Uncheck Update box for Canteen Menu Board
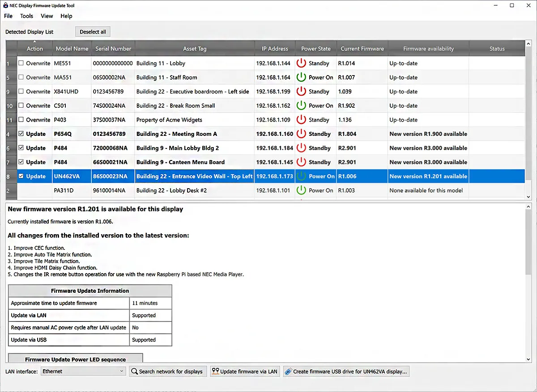 [x=21, y=162]
